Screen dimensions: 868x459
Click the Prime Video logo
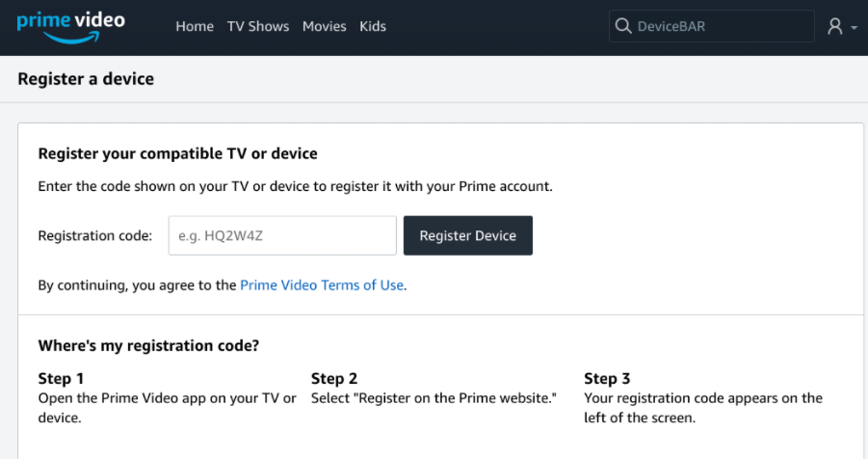[70, 26]
